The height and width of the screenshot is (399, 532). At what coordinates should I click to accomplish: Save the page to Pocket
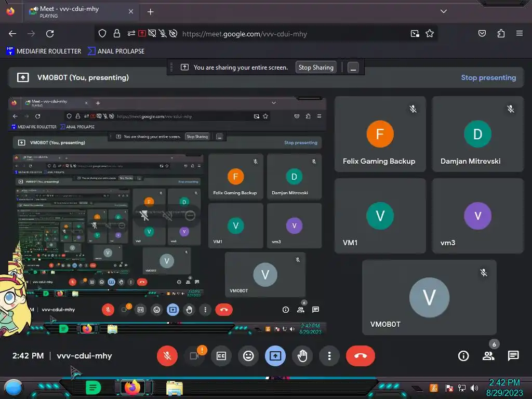pos(482,33)
